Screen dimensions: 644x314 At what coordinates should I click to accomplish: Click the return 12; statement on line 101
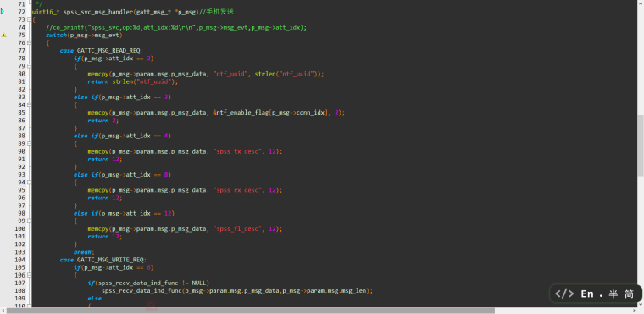[105, 237]
